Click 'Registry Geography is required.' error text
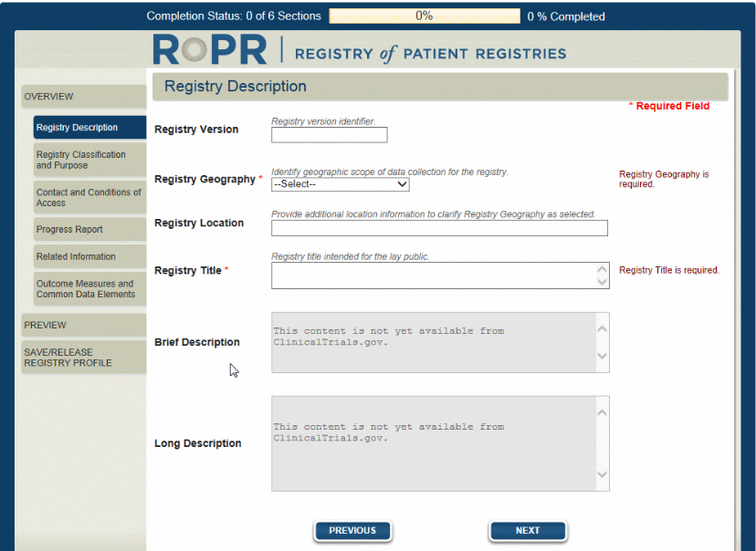 coord(664,179)
